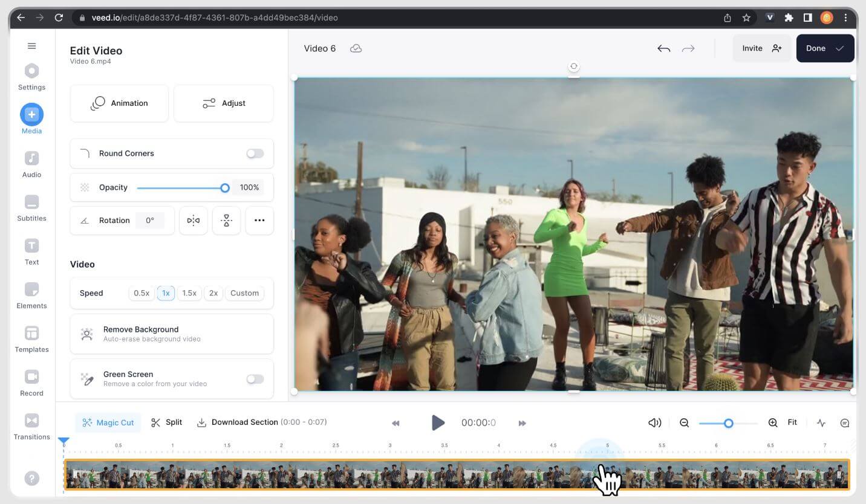This screenshot has height=504, width=866.
Task: Fit timeline to view
Action: [x=792, y=422]
